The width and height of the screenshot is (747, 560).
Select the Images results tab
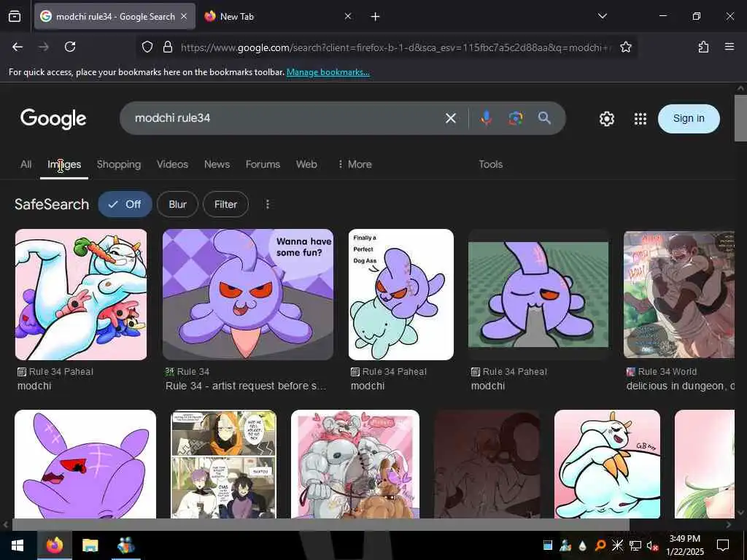tap(64, 164)
